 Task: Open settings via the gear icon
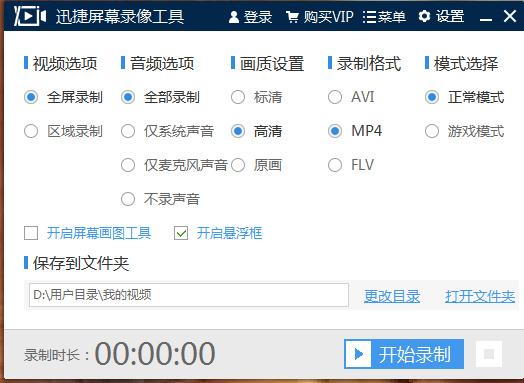tap(424, 16)
